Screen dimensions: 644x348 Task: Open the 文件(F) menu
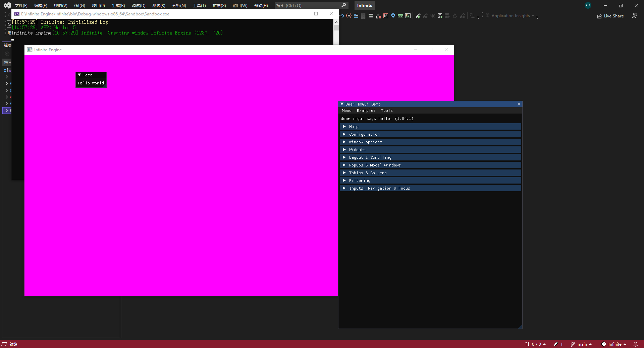click(x=21, y=5)
